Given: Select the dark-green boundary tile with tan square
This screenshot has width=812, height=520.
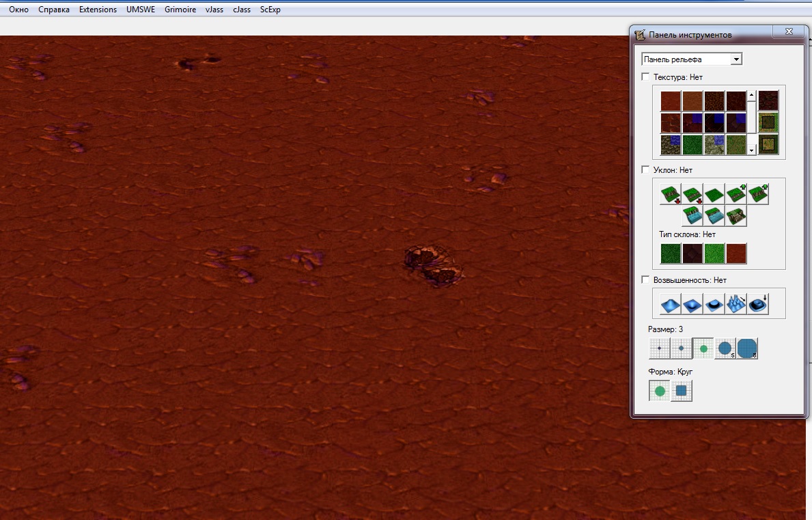Looking at the screenshot, I should [x=768, y=144].
